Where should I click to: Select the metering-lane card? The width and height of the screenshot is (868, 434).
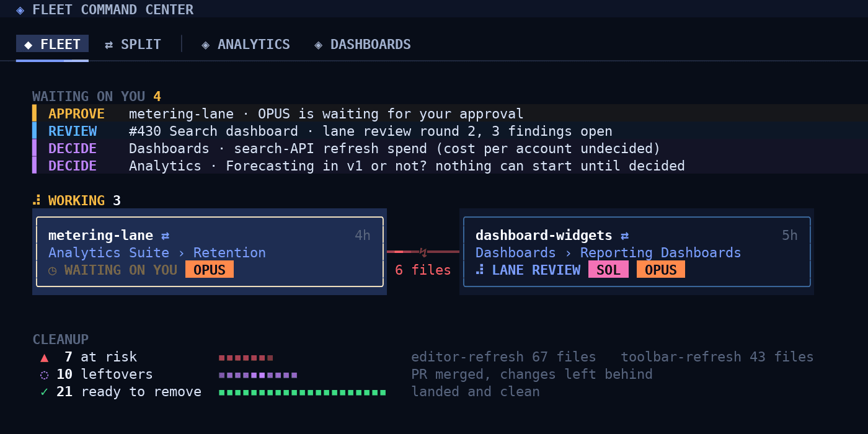tap(210, 252)
